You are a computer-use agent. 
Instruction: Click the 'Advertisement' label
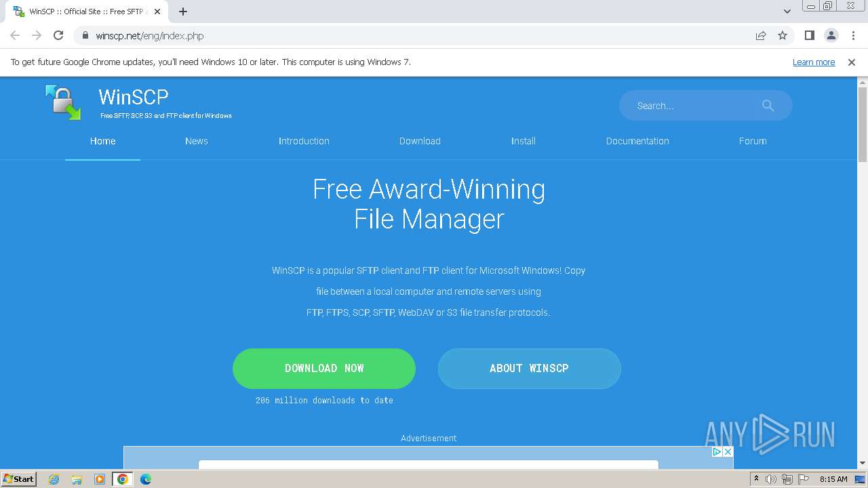tap(429, 439)
